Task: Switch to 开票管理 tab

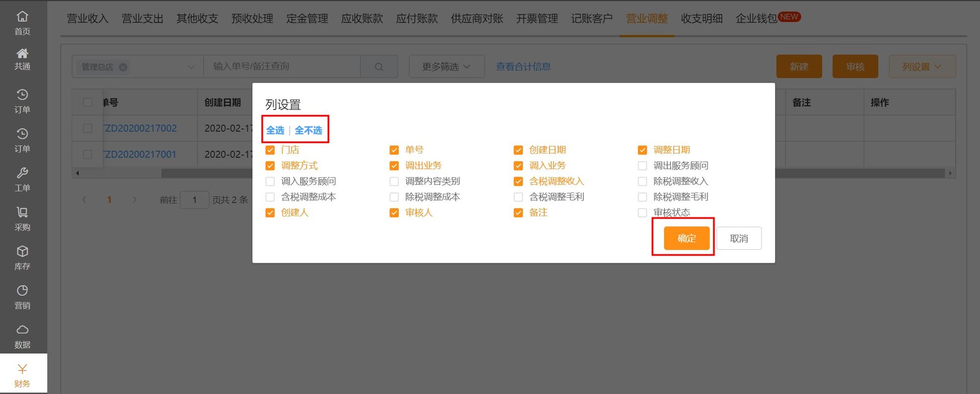Action: [x=537, y=19]
